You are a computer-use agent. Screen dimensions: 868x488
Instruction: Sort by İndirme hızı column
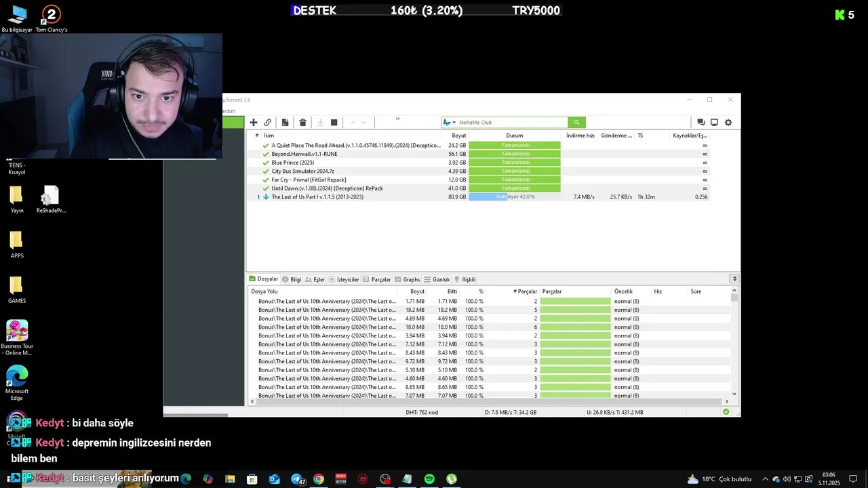(580, 136)
